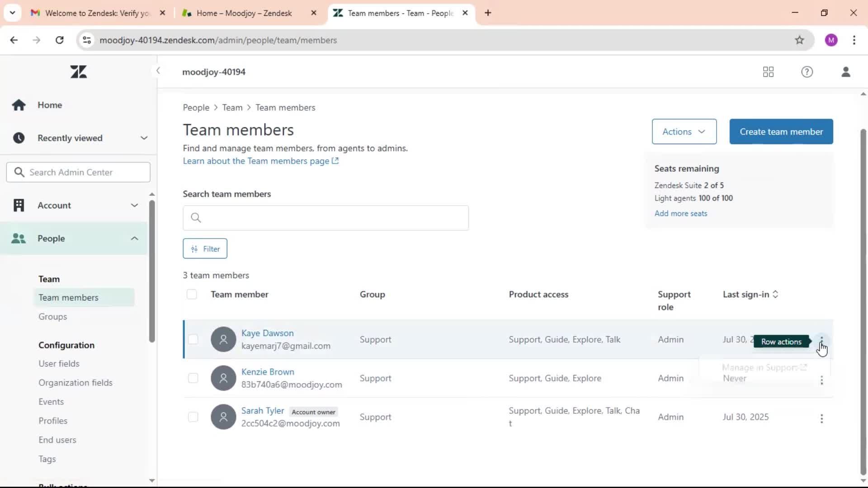This screenshot has height=488, width=868.
Task: Select all team members with header checkbox
Action: [192, 295]
